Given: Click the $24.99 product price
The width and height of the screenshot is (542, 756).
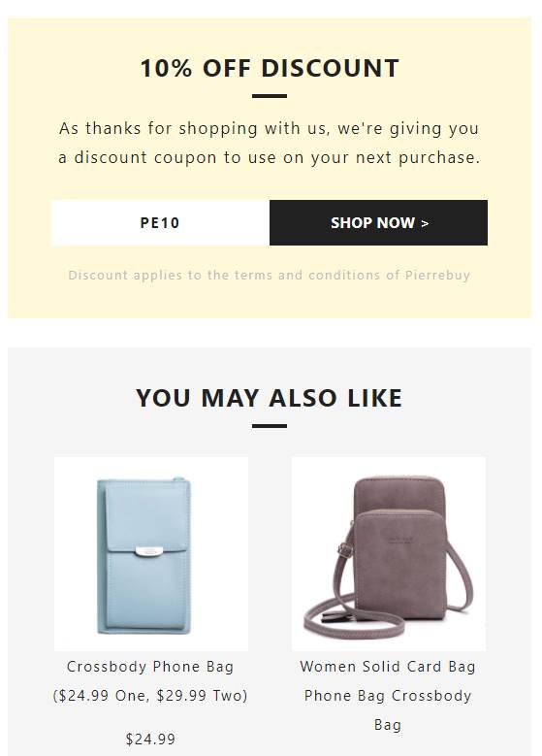Looking at the screenshot, I should [150, 739].
